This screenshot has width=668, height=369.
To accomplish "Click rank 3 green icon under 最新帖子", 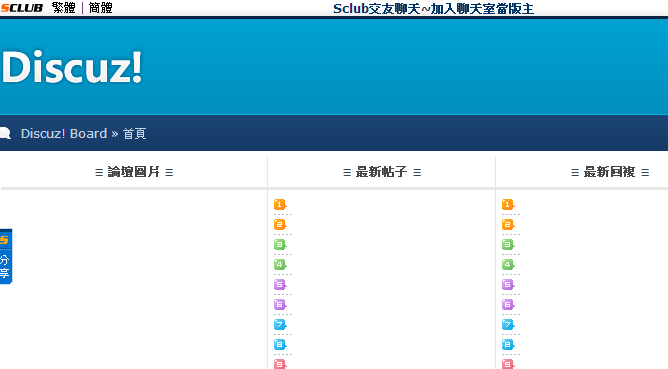I will tap(280, 245).
